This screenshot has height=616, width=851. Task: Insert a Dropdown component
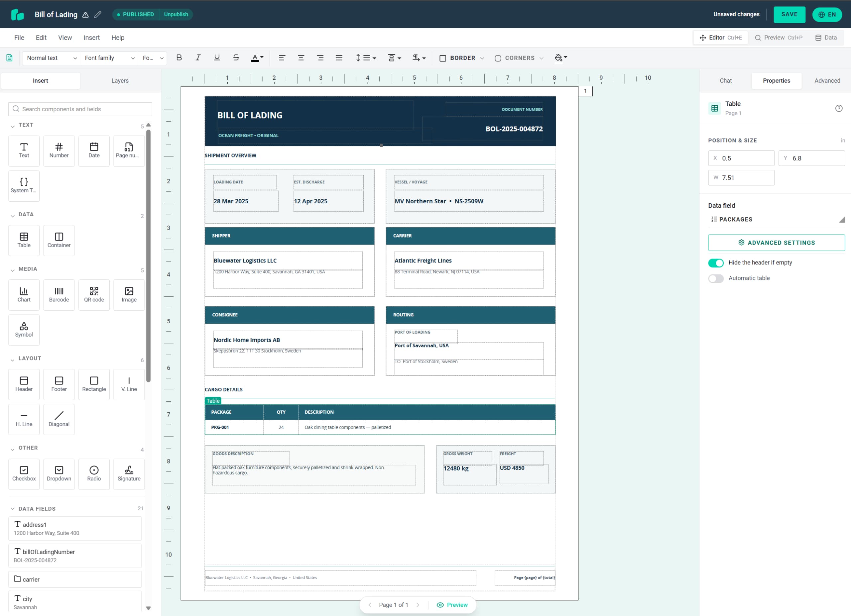(59, 474)
